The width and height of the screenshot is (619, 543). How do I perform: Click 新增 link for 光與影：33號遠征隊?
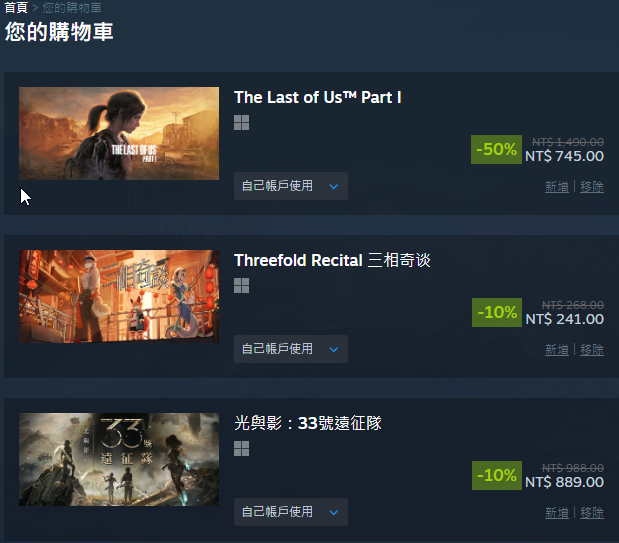[557, 513]
